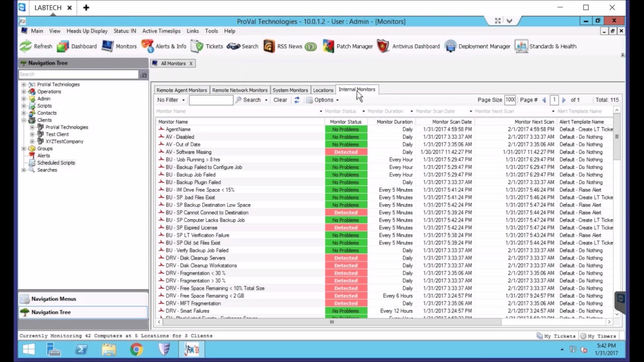The height and width of the screenshot is (362, 644).
Task: Select the Navigation Tree panel button
Action: [x=83, y=312]
